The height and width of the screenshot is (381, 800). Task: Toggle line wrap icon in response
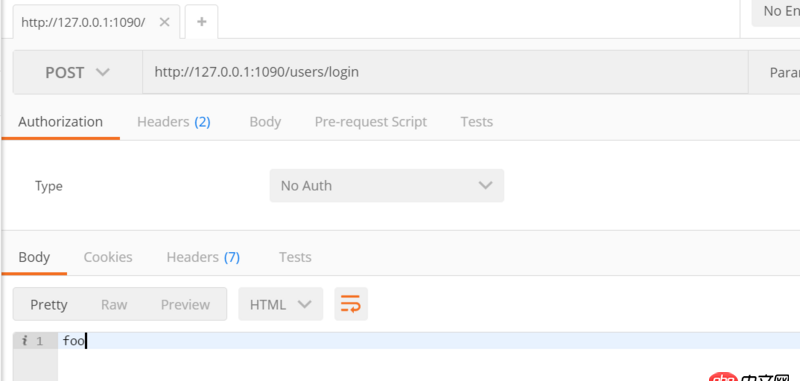[351, 304]
